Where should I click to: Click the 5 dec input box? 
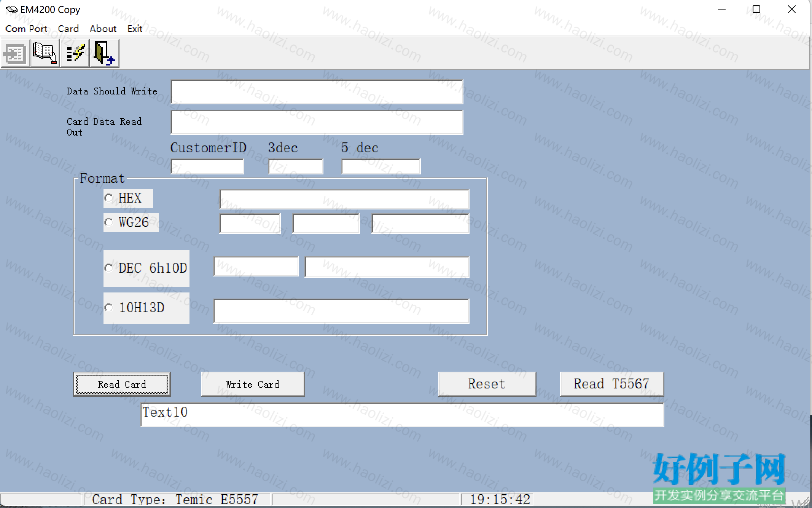381,166
